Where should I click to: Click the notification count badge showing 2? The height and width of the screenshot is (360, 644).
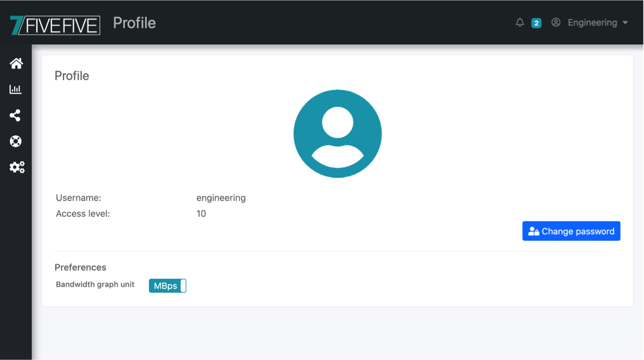coord(536,23)
